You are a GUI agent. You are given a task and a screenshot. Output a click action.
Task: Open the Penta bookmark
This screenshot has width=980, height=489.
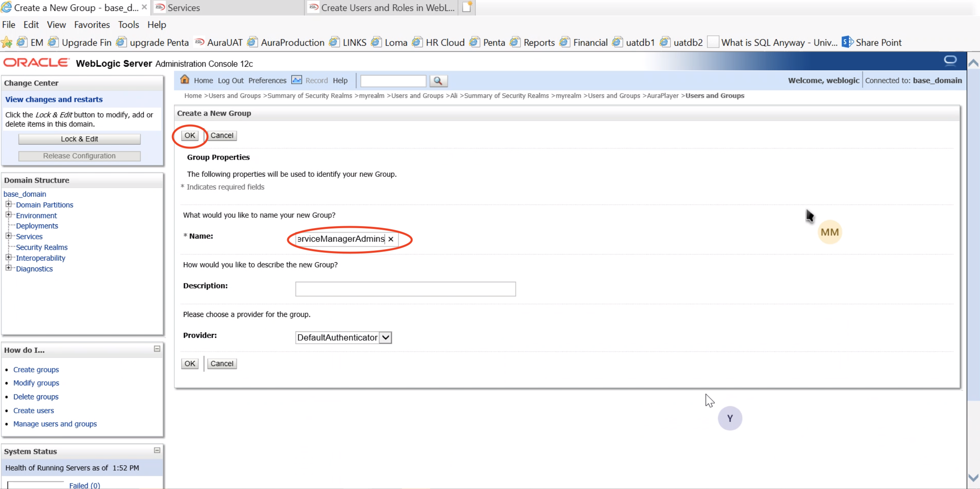coord(487,42)
